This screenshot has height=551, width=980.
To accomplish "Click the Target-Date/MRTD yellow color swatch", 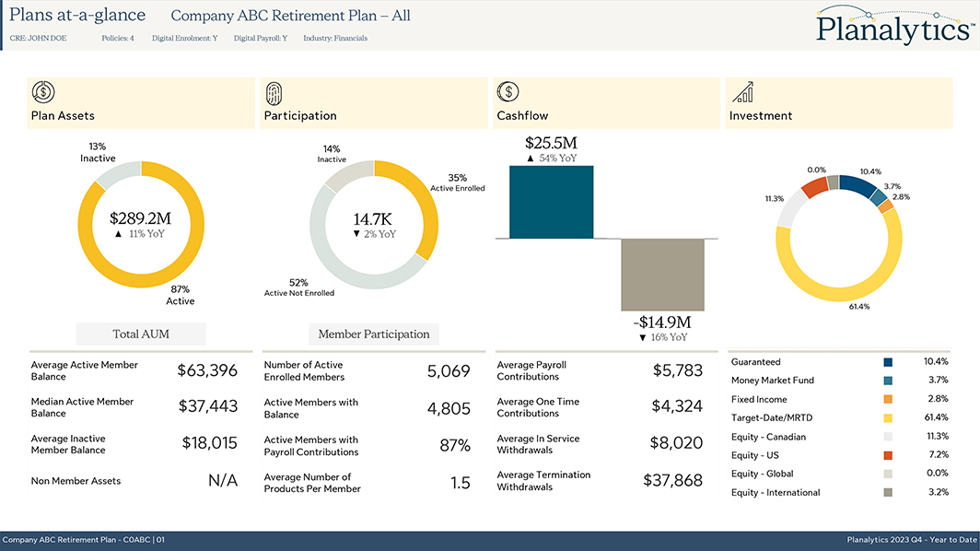I will click(x=886, y=416).
